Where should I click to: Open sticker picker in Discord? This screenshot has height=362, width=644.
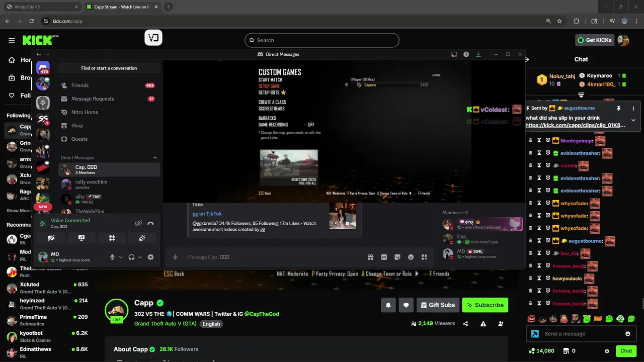coord(397,257)
